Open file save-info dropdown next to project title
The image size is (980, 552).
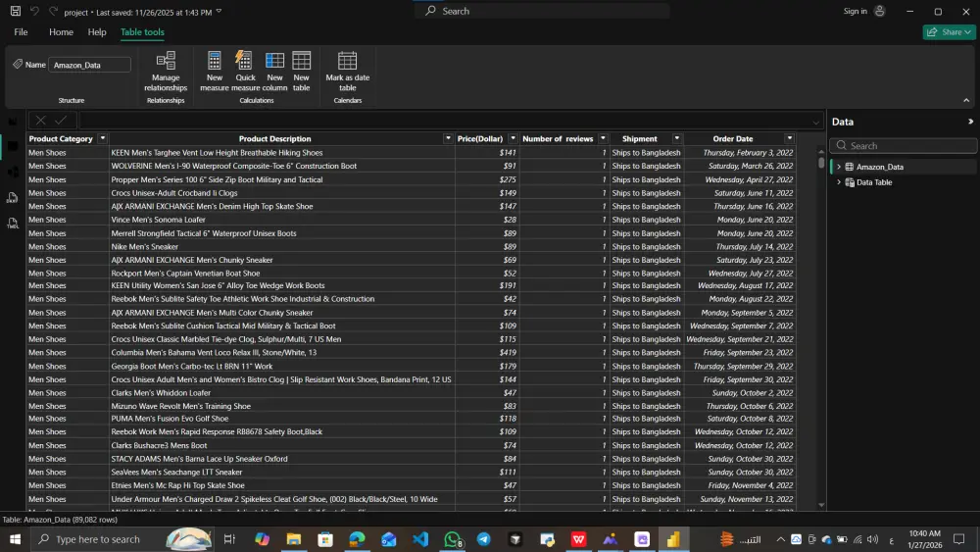219,12
